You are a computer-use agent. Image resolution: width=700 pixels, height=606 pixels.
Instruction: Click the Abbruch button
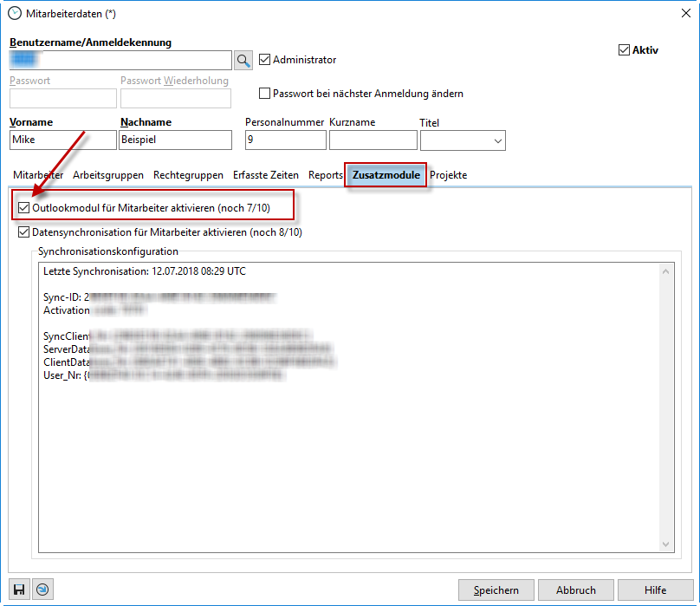click(576, 590)
